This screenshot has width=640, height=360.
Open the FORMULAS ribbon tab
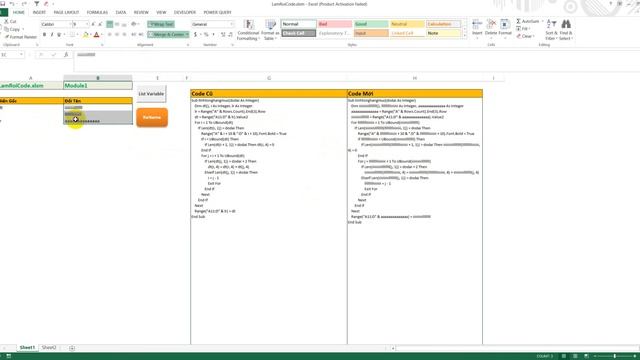click(97, 13)
